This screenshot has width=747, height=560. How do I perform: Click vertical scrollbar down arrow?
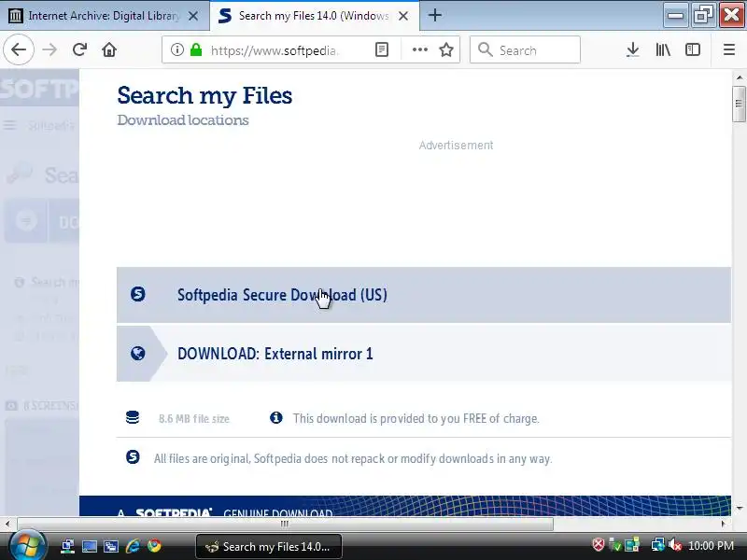739,509
